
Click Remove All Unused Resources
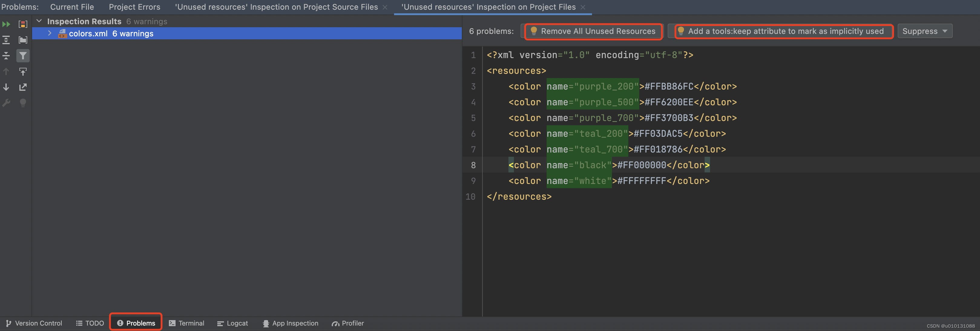pos(593,31)
